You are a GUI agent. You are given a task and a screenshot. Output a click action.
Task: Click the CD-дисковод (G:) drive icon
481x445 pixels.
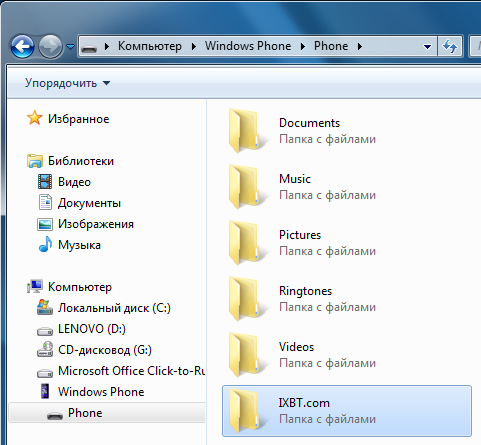click(x=45, y=350)
